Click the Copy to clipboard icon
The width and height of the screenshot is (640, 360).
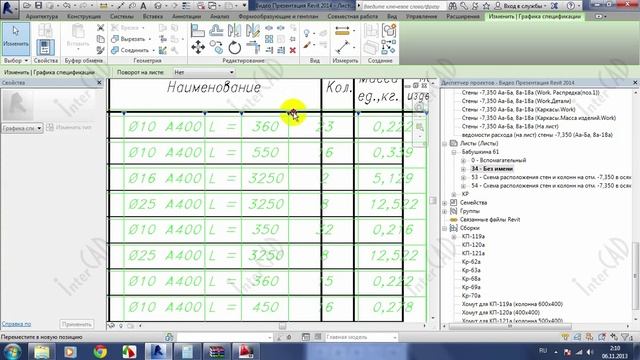pos(100,39)
